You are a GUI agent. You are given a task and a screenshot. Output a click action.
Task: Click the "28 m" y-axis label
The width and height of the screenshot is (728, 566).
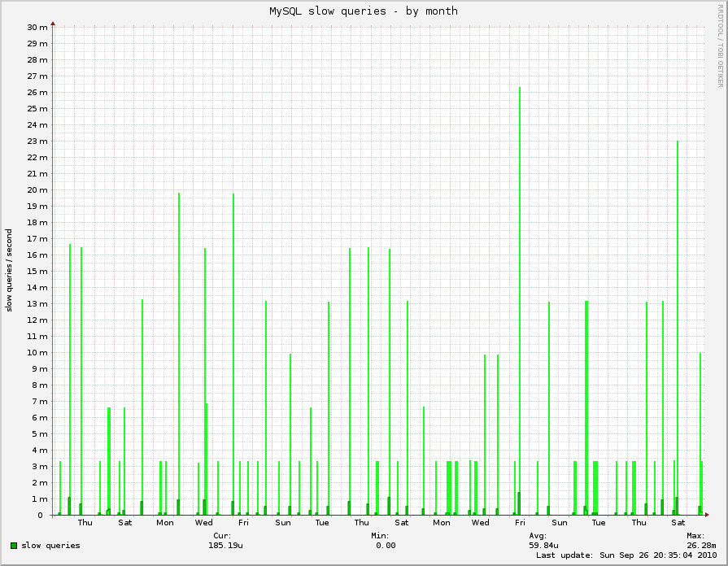point(37,60)
